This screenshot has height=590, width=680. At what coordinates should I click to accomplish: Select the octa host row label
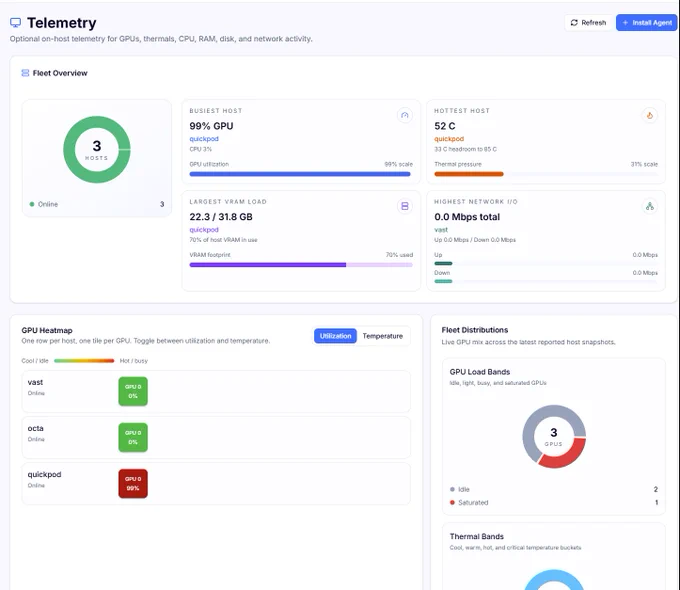(x=36, y=428)
